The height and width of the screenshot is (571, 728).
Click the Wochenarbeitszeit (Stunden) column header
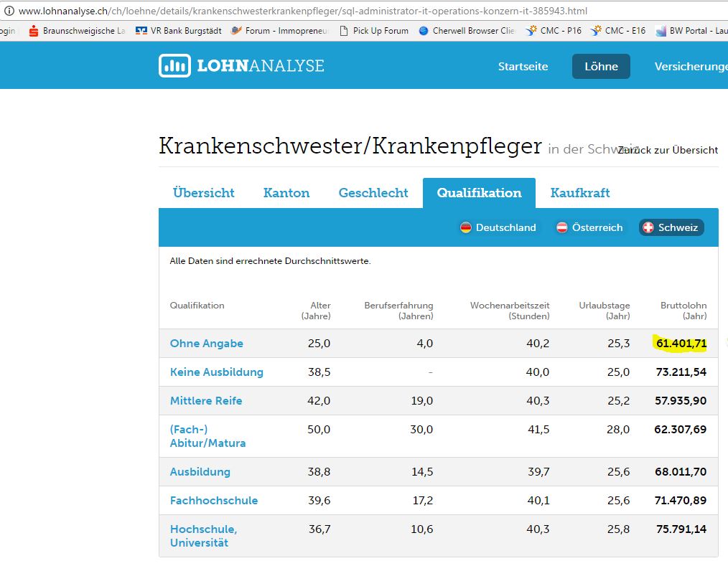[x=510, y=311]
